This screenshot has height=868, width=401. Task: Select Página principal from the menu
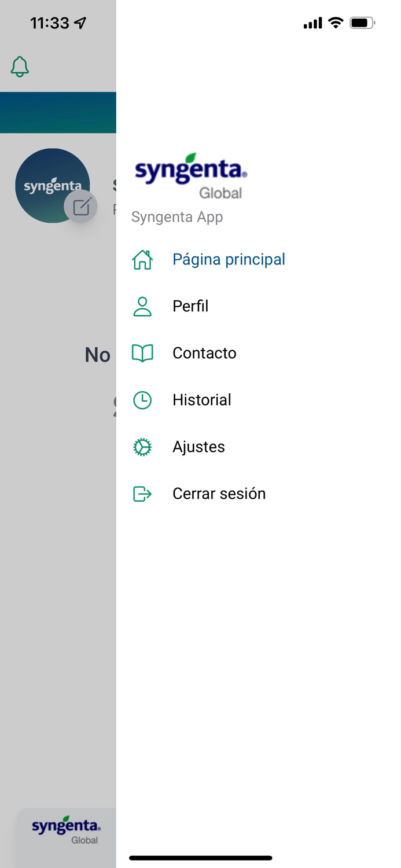click(x=229, y=259)
